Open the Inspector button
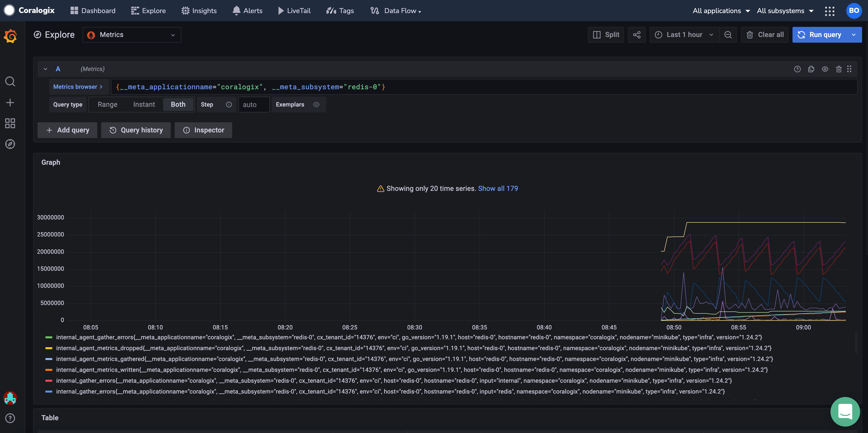This screenshot has height=433, width=868. [203, 130]
